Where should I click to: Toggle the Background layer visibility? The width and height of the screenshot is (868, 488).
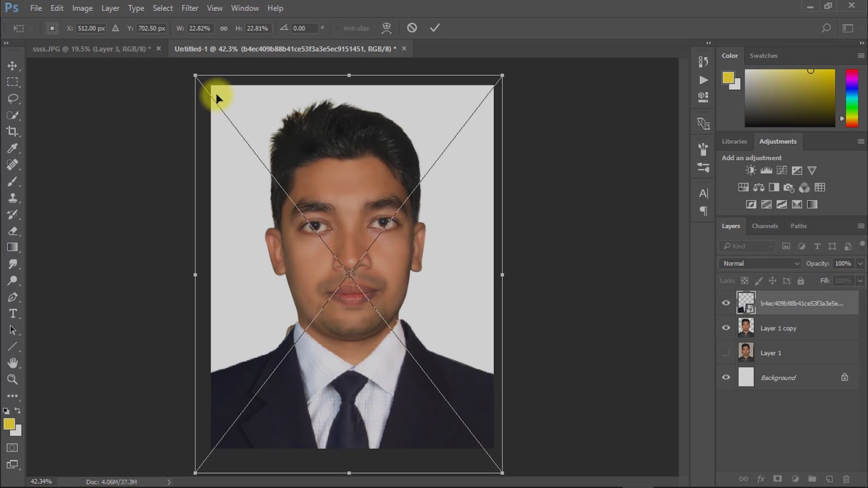(x=726, y=377)
